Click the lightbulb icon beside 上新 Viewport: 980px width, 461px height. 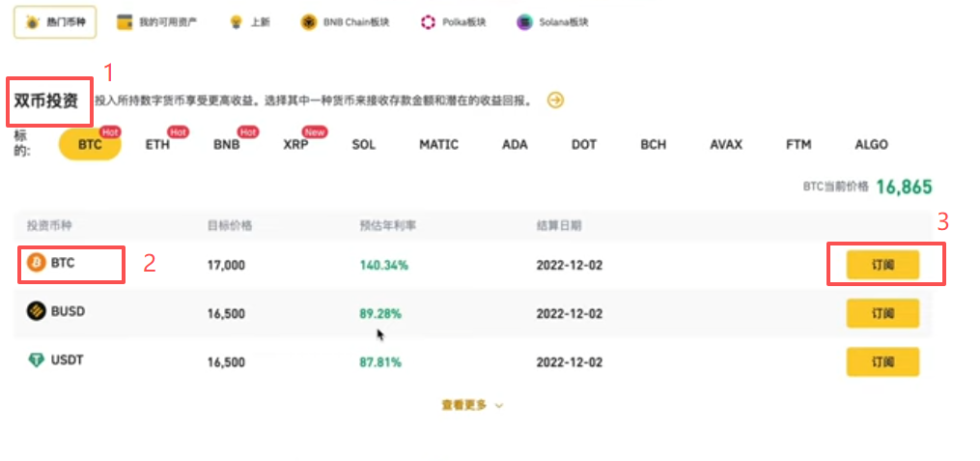pos(236,22)
